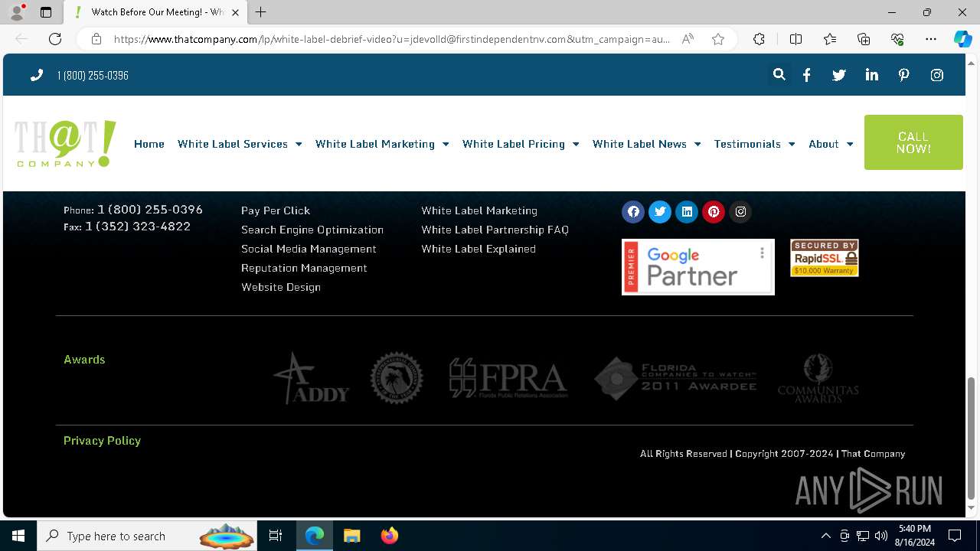This screenshot has width=980, height=551.
Task: Open LinkedIn from the top header bar
Action: pyautogui.click(x=872, y=75)
